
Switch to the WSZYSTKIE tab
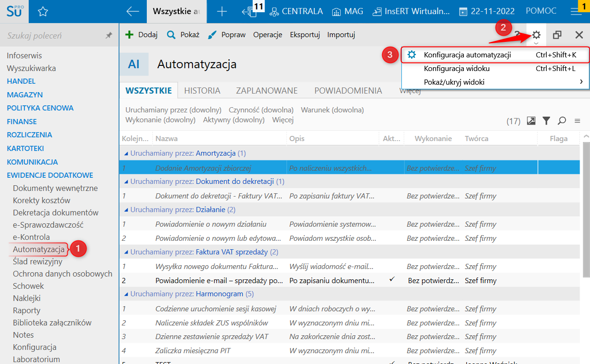click(x=149, y=91)
